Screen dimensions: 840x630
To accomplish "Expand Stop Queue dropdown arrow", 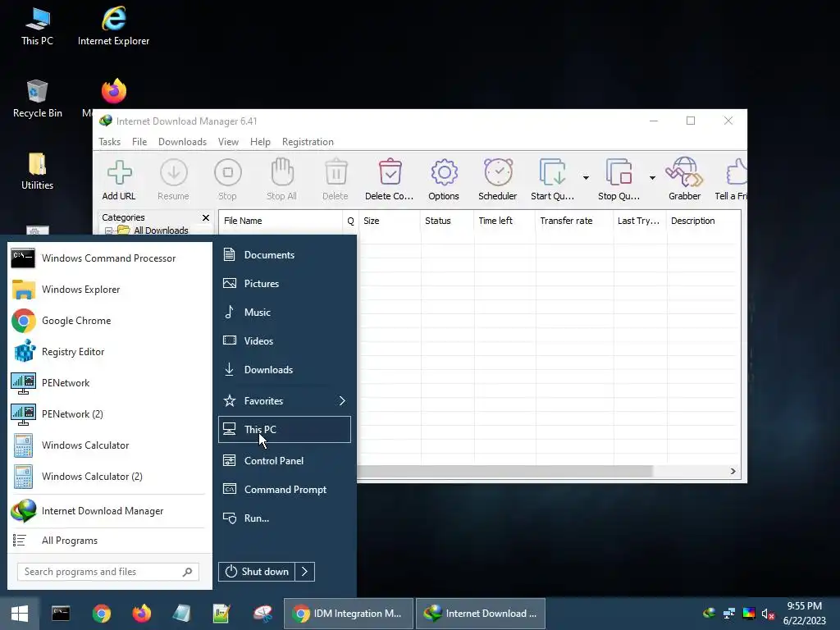I will point(652,177).
